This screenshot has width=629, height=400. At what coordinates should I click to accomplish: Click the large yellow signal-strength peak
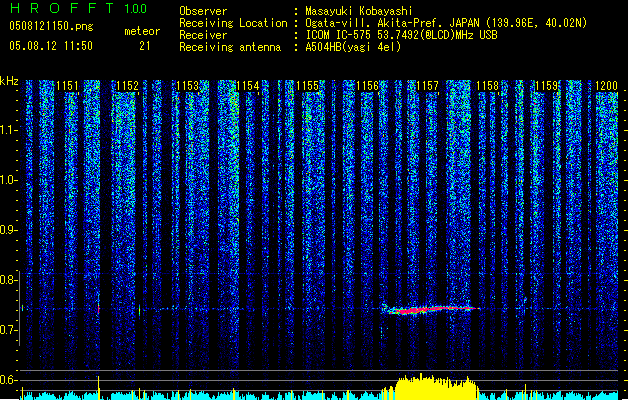(x=436, y=388)
